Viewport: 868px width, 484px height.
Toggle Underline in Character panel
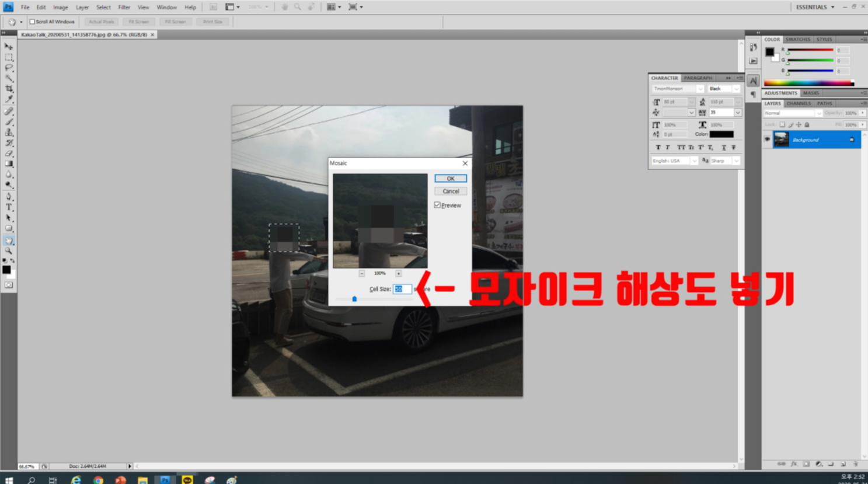(x=724, y=148)
